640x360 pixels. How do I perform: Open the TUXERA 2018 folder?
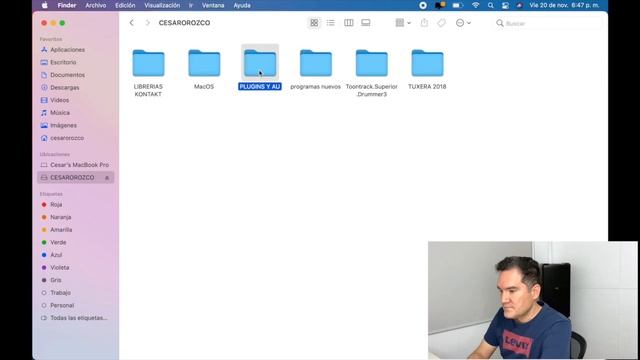(x=427, y=63)
